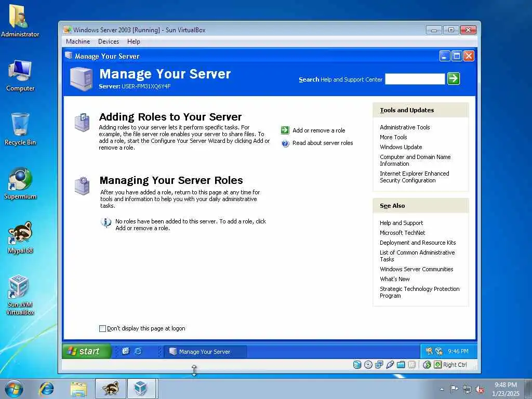532x399 pixels.
Task: Click the VirtualBox network status icon
Action: (x=379, y=365)
